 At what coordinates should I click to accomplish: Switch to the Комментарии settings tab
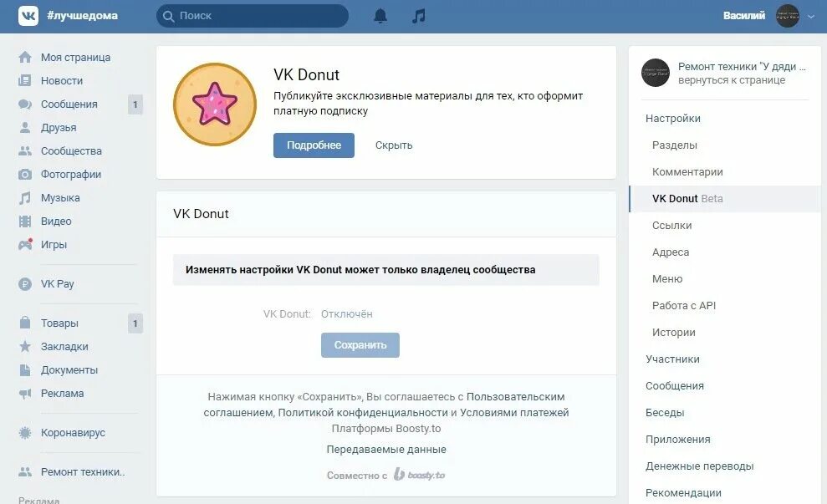click(687, 172)
